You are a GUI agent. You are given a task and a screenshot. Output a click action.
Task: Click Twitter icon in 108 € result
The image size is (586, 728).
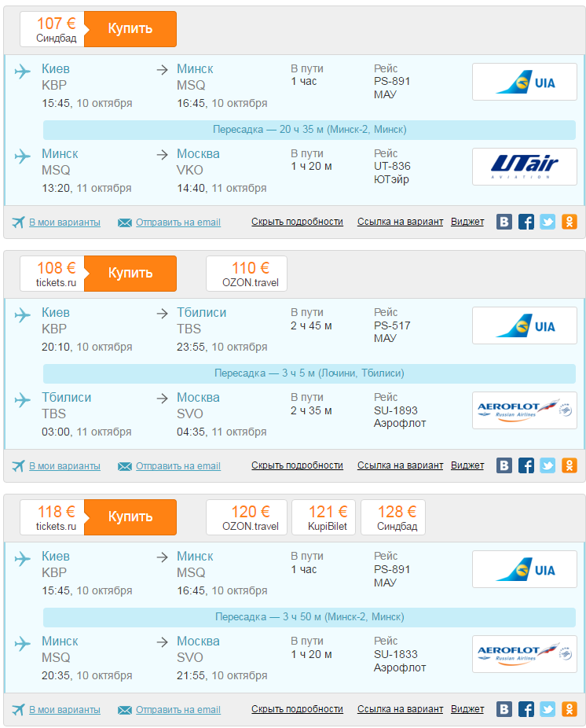click(x=548, y=465)
